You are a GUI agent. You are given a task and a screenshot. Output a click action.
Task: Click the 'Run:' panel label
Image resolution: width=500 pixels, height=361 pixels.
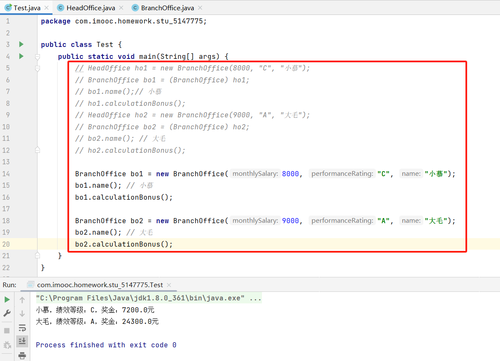click(x=9, y=285)
